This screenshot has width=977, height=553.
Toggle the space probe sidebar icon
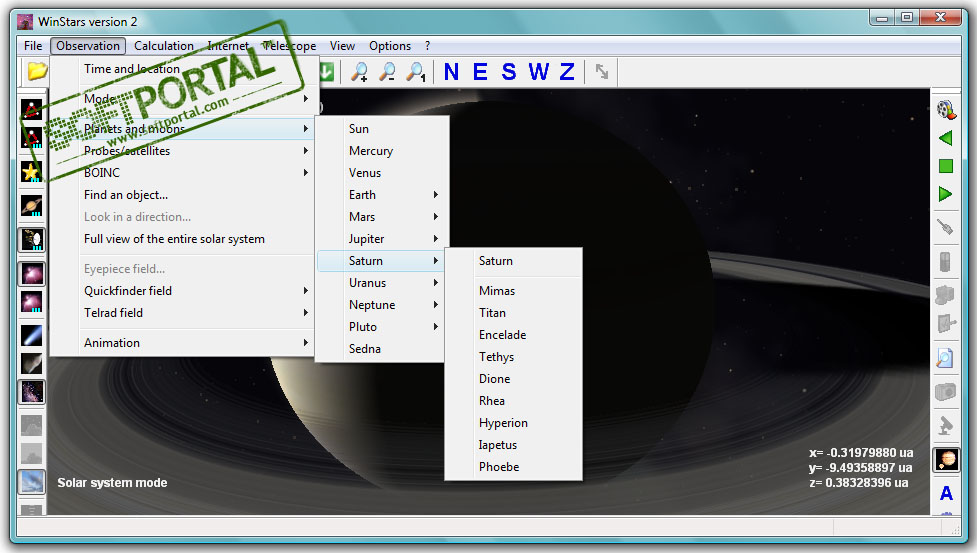(31, 239)
